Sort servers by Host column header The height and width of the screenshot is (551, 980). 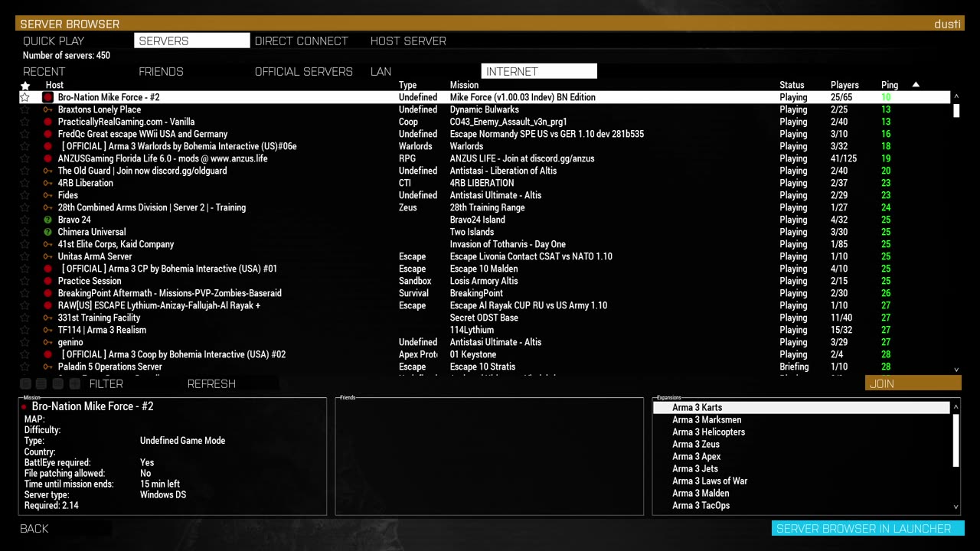tap(54, 85)
